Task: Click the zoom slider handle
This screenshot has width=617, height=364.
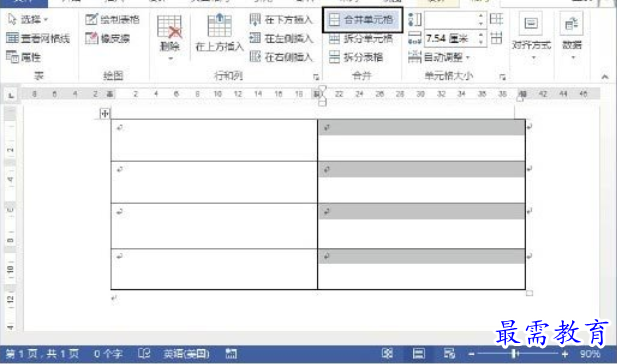Action: (514, 354)
